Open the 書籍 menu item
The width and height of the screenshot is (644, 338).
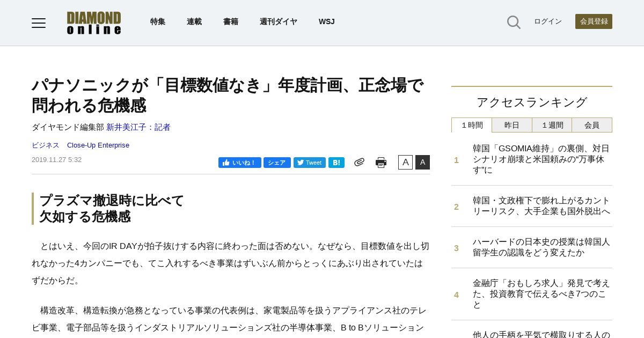(x=231, y=21)
